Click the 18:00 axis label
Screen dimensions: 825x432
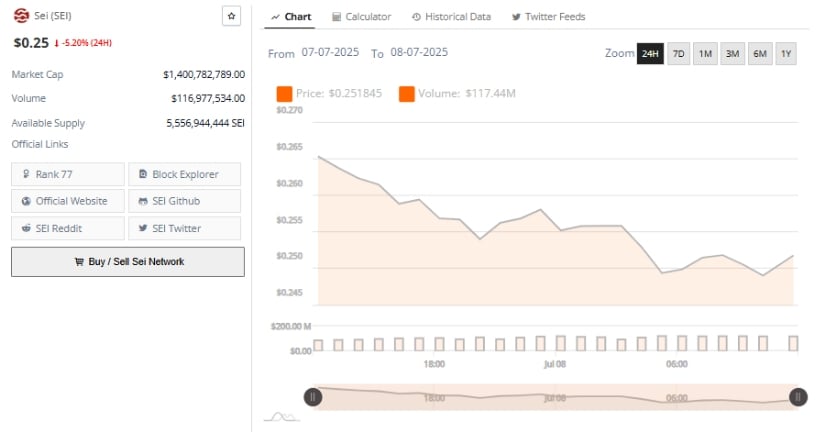coord(434,364)
